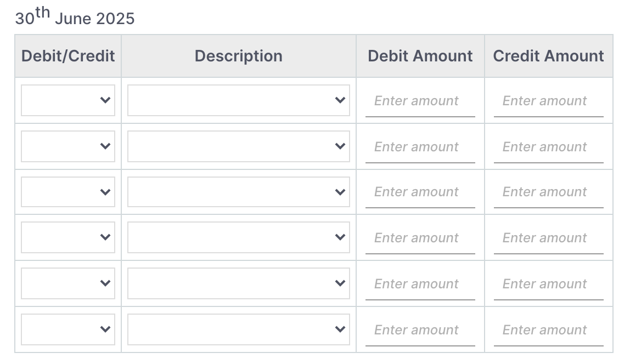Open sixth row Debit/Credit dropdown
The width and height of the screenshot is (630, 364).
[68, 329]
